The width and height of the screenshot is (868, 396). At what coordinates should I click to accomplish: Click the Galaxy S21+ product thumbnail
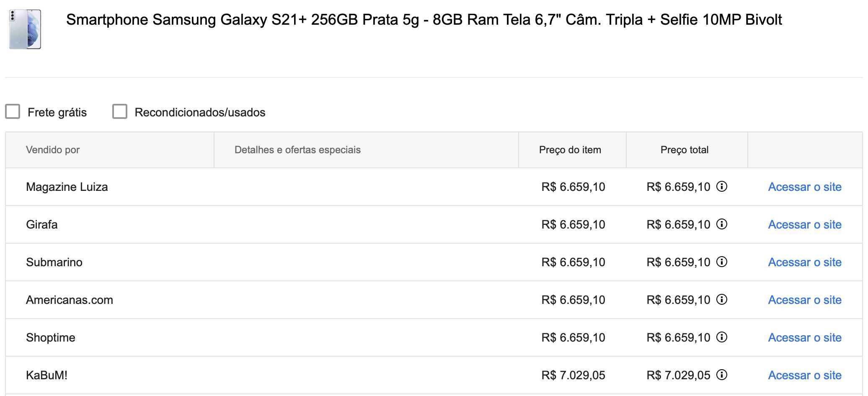click(x=25, y=29)
